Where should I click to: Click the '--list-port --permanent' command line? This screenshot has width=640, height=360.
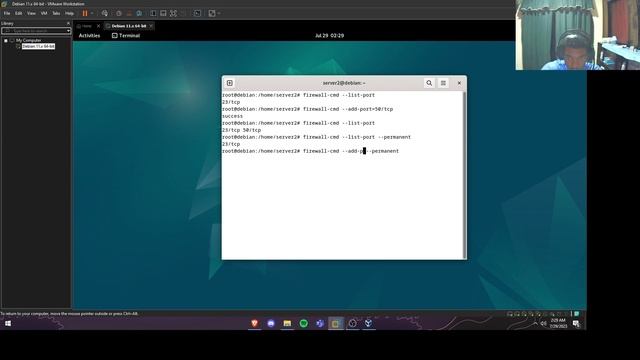point(317,137)
